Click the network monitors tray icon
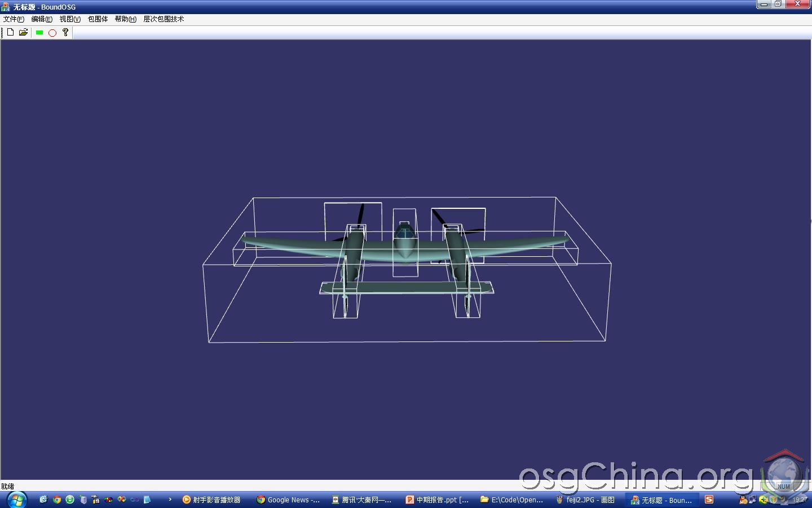This screenshot has height=508, width=812. [752, 500]
